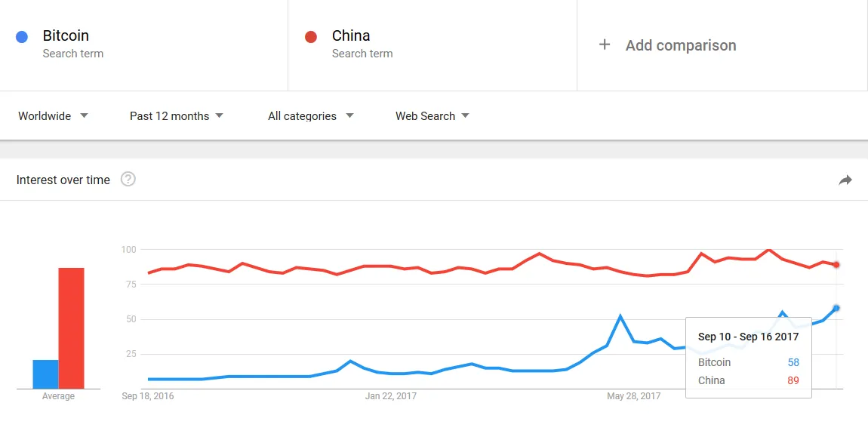The height and width of the screenshot is (443, 868).
Task: Open the Web Search type dropdown
Action: click(432, 116)
